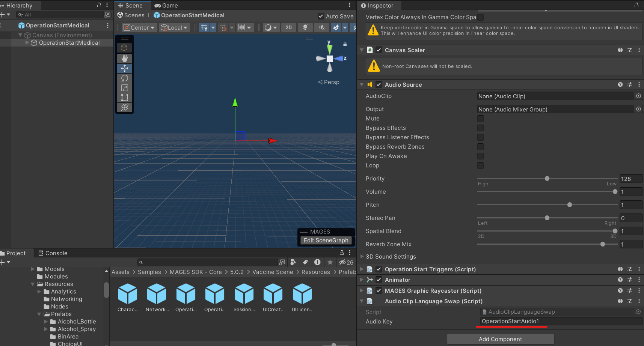Toggle scene audio mute icon

pos(322,27)
